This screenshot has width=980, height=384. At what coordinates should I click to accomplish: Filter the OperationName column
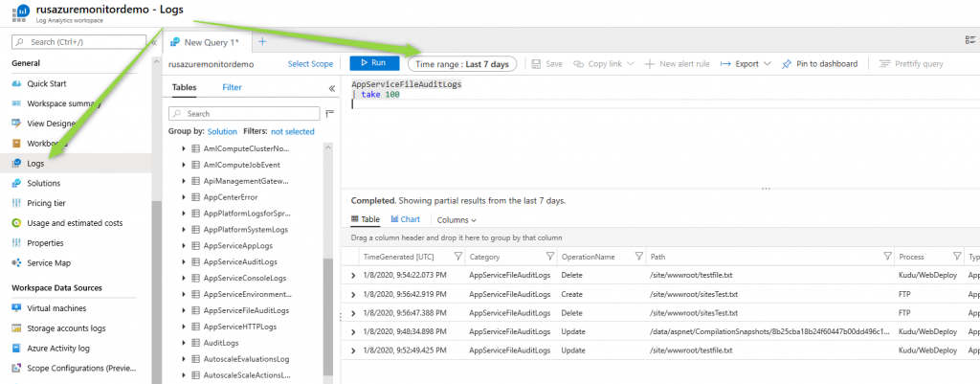(x=638, y=257)
